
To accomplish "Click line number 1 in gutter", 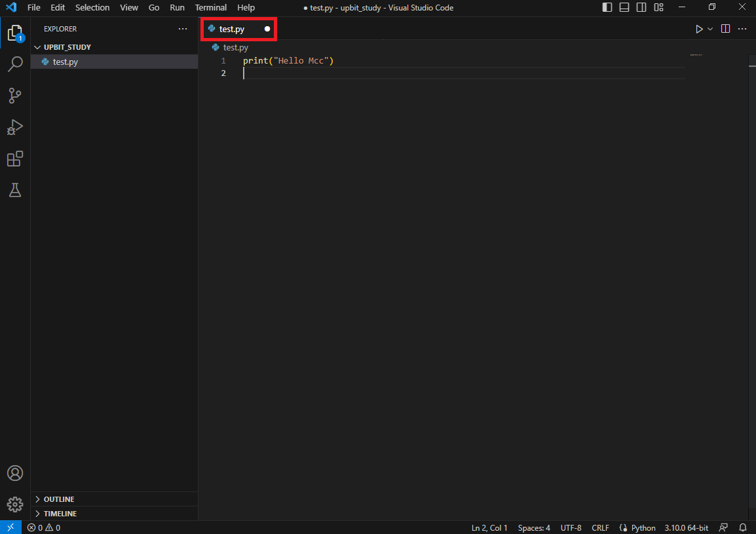I will pyautogui.click(x=223, y=61).
